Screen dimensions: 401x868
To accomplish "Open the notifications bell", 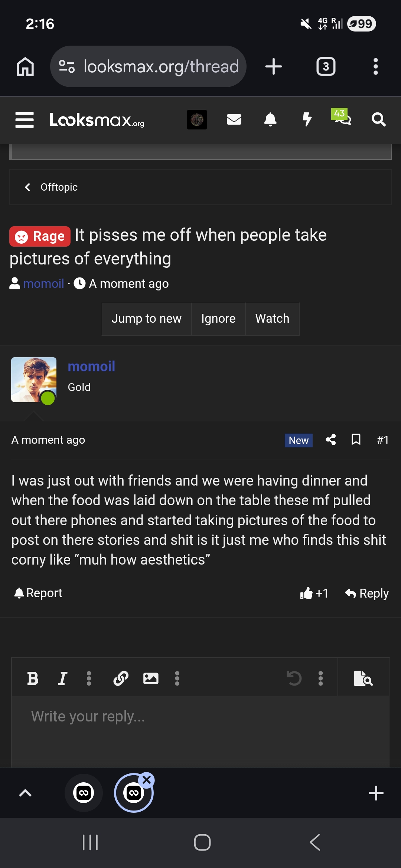I will pos(271,119).
